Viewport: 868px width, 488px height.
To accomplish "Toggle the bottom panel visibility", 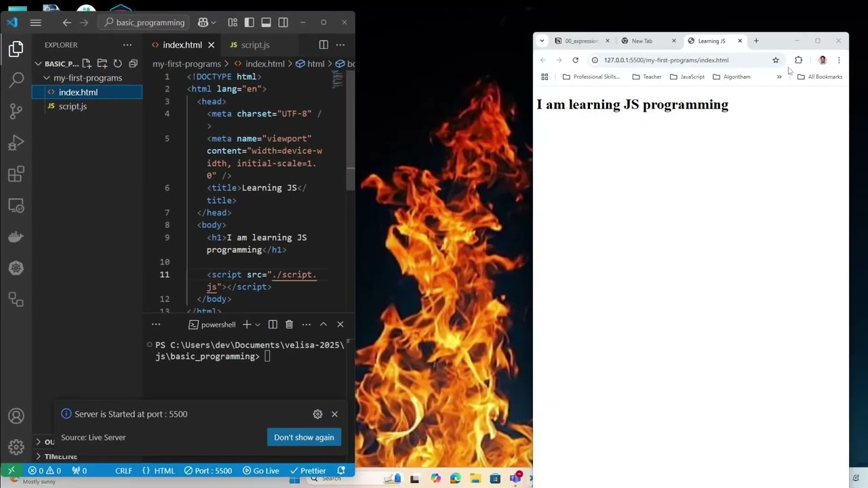I will (267, 22).
